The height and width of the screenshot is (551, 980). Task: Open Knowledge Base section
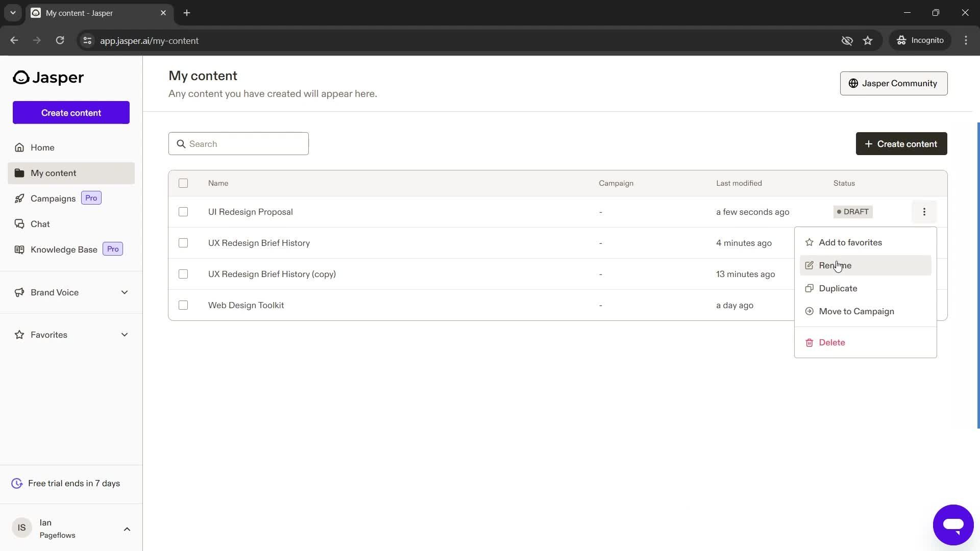click(64, 249)
